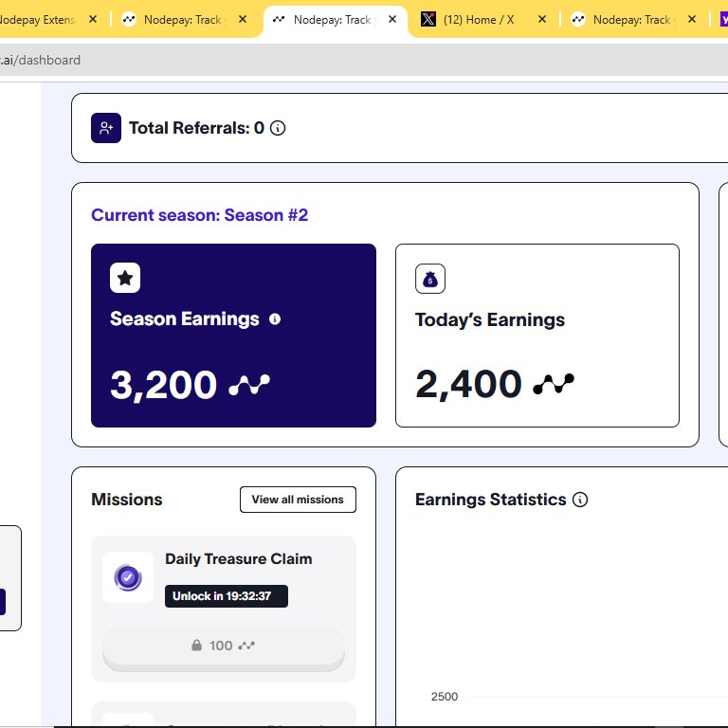Close the (12) Home / X tab
This screenshot has width=728, height=728.
coord(542,20)
